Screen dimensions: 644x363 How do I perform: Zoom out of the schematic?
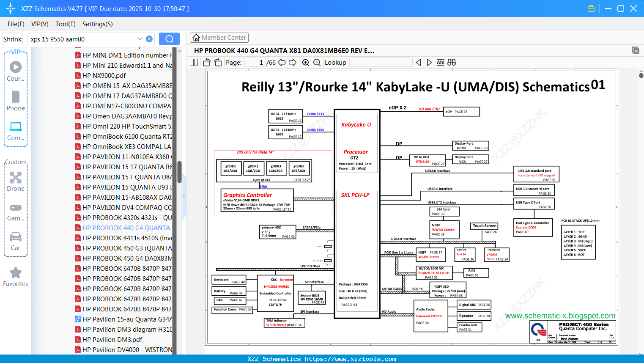click(x=317, y=62)
